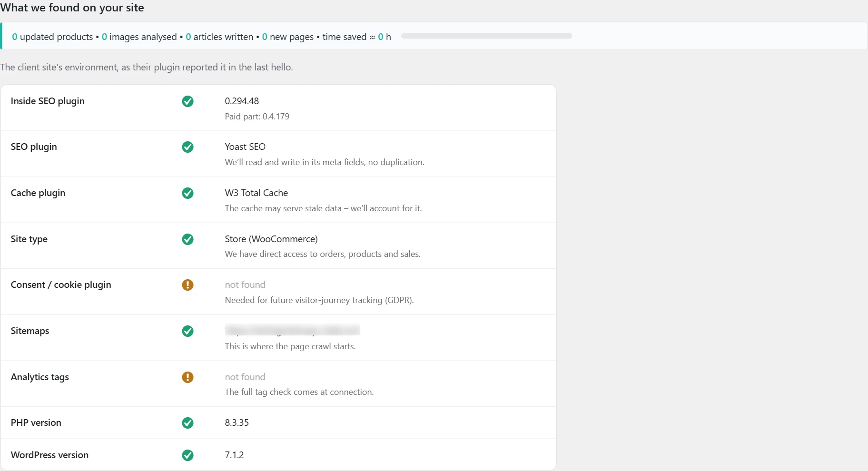
Task: Click the orange warning icon for Consent / cookie plugin
Action: 187,285
